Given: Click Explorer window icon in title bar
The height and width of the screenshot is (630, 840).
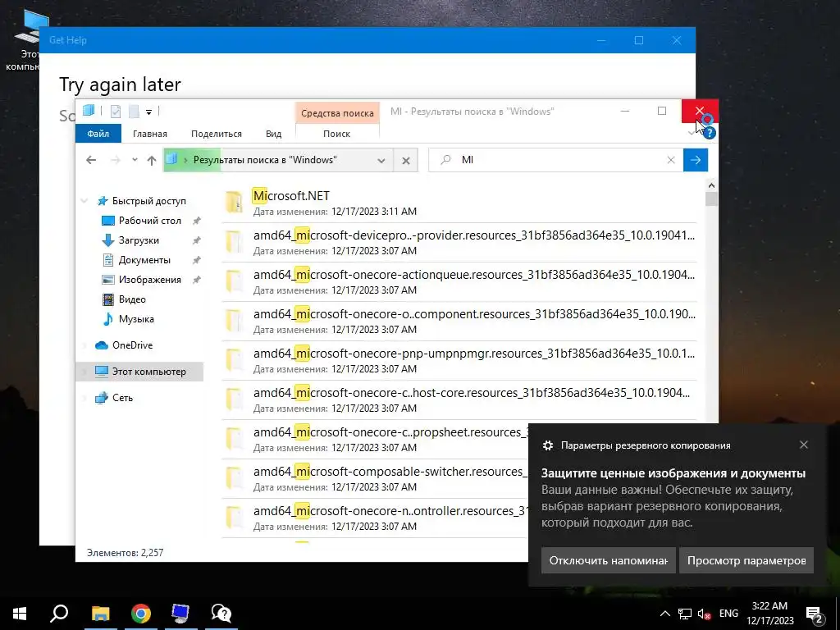Looking at the screenshot, I should tap(89, 111).
